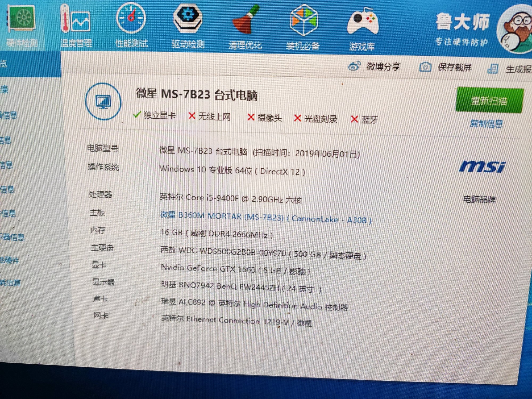Click the 网卡 label

click(101, 315)
